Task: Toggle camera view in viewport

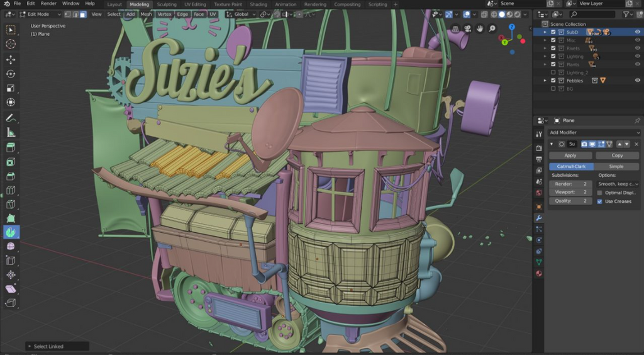Action: (x=467, y=29)
